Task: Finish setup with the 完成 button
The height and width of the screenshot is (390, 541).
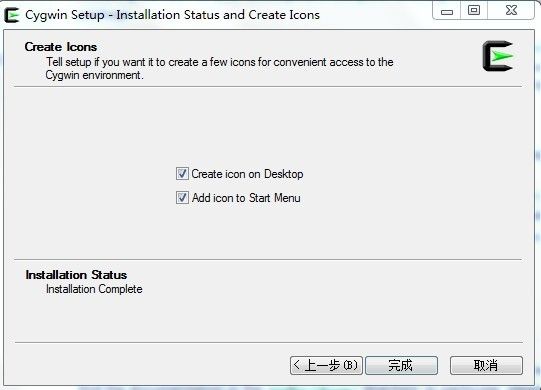Action: click(401, 365)
